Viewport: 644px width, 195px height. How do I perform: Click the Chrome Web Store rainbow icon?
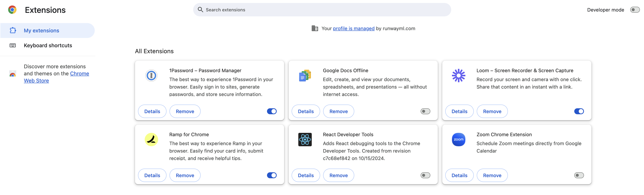(13, 73)
